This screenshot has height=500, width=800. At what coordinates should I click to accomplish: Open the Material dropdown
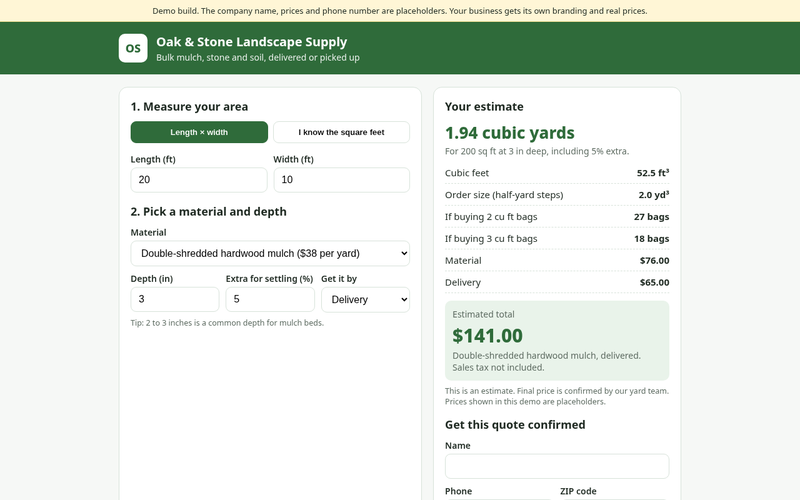click(x=270, y=253)
